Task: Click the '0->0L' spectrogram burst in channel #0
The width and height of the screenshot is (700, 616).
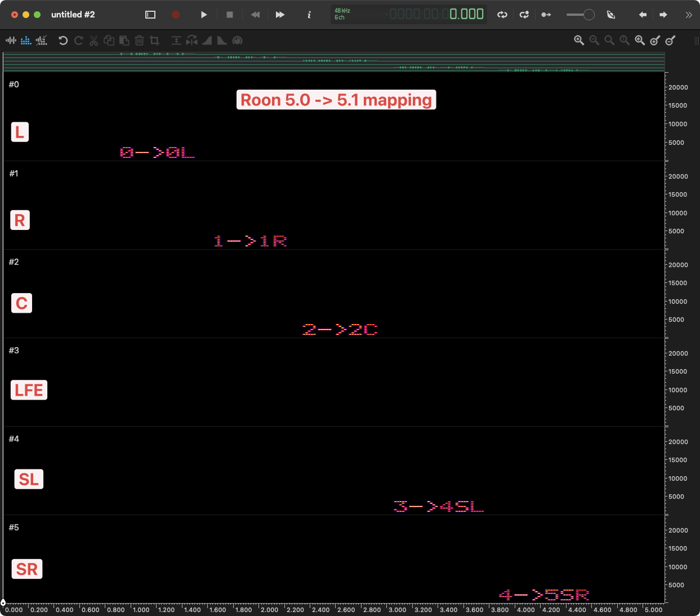Action: pyautogui.click(x=157, y=153)
